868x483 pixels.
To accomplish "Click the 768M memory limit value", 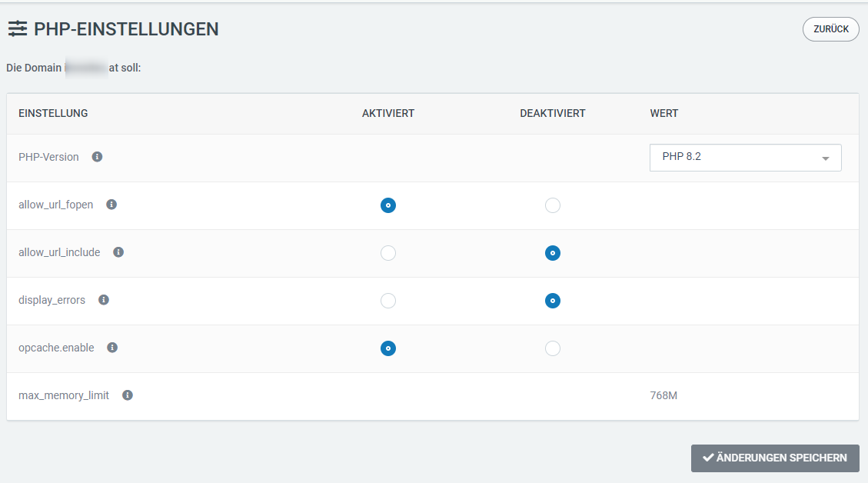I will click(x=663, y=395).
